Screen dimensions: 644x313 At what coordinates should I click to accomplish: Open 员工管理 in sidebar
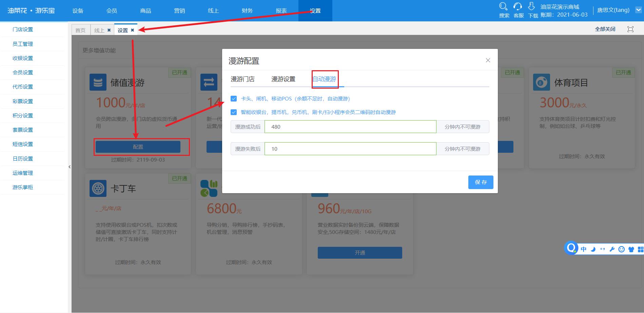[x=23, y=44]
